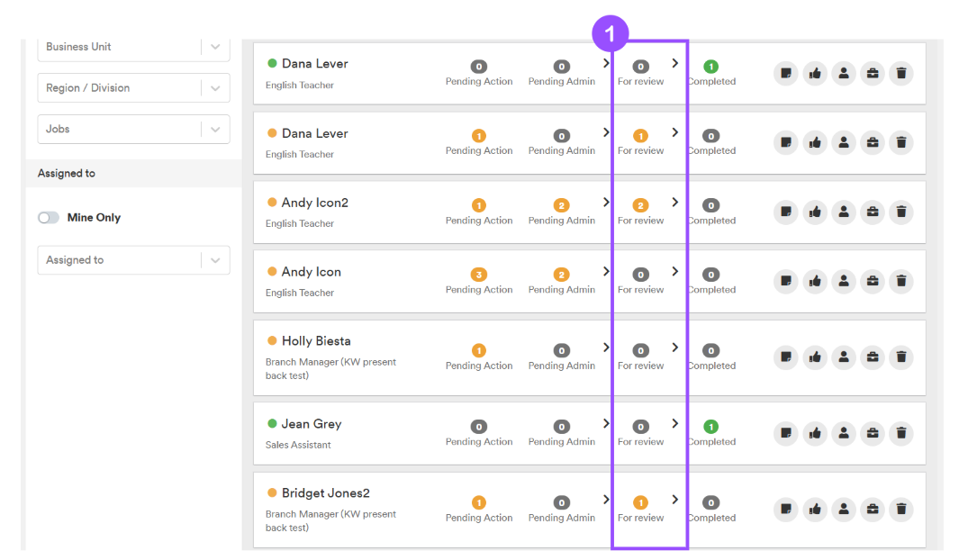Click the green Completed badge for Jean Grey

710,427
